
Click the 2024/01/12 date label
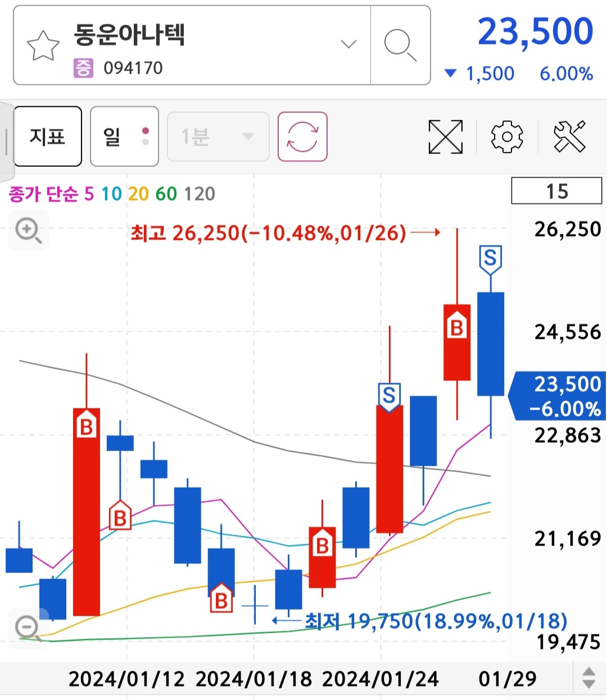(126, 679)
